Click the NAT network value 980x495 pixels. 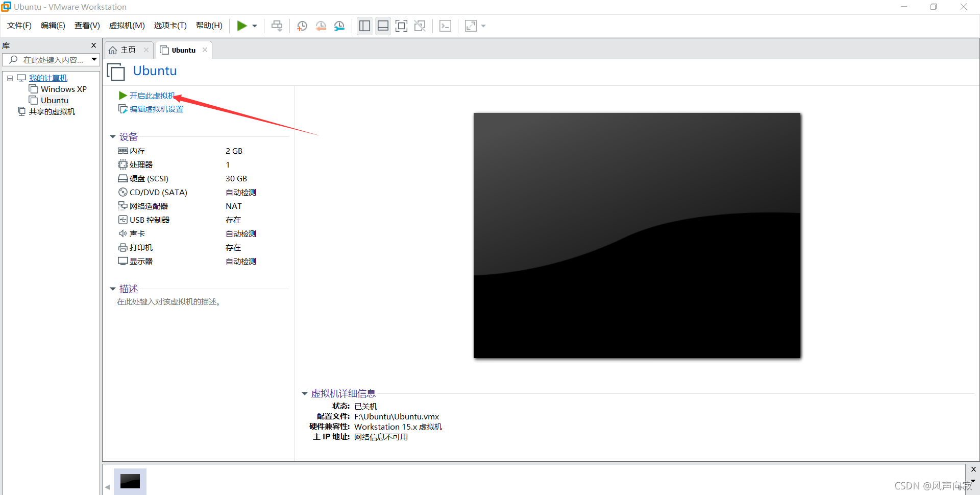point(234,206)
